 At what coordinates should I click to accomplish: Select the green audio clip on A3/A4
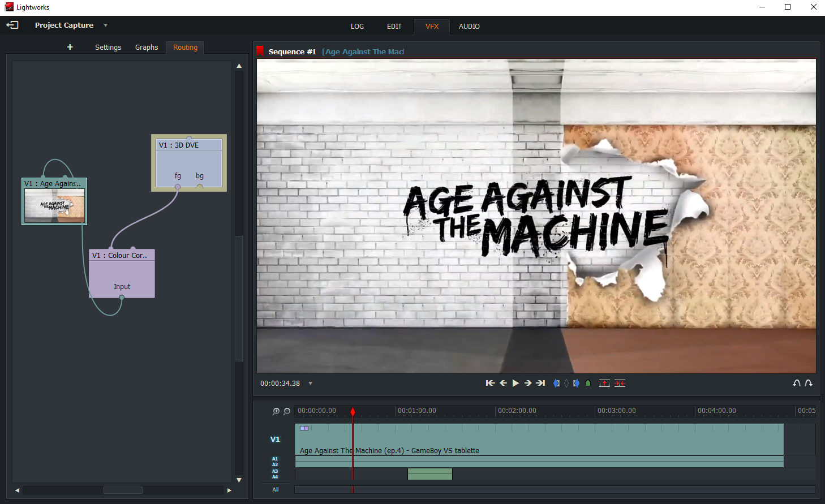point(430,474)
